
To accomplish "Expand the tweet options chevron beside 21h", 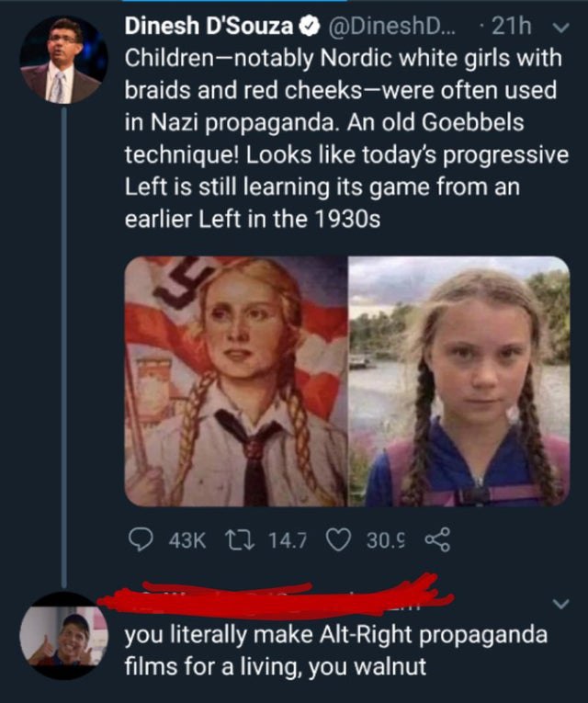I will tap(561, 28).
